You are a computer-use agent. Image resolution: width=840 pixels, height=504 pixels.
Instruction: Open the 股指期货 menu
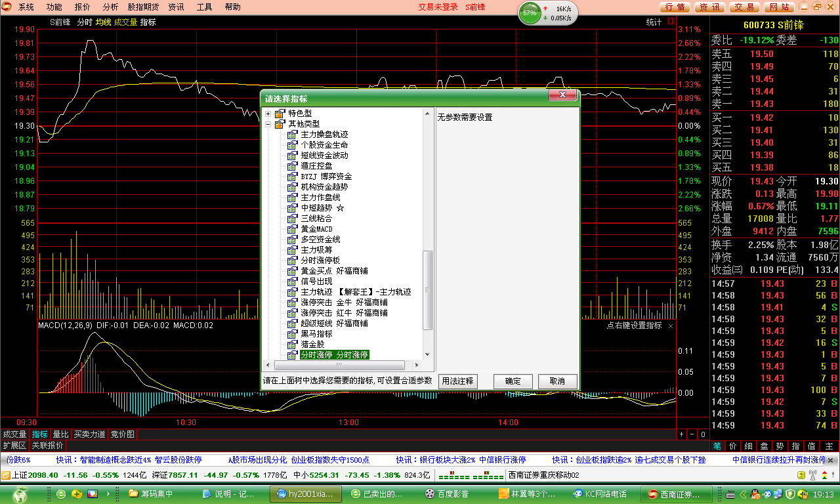coord(144,7)
